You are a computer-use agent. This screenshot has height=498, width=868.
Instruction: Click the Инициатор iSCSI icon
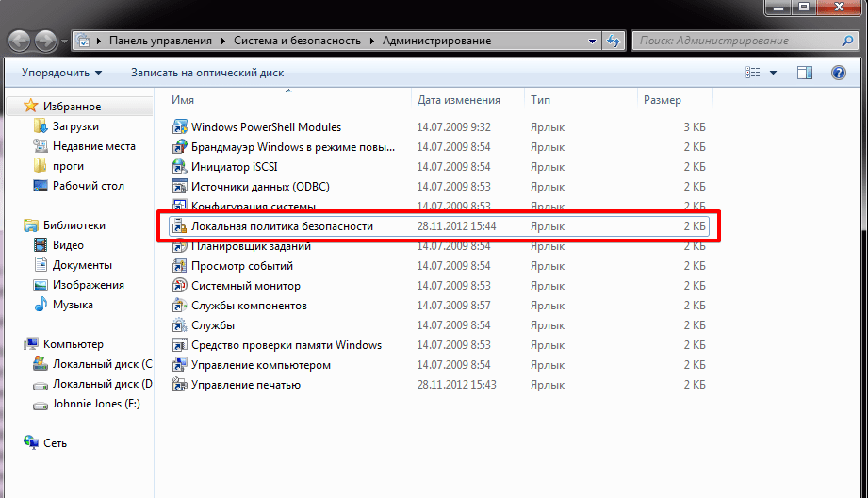tap(179, 167)
